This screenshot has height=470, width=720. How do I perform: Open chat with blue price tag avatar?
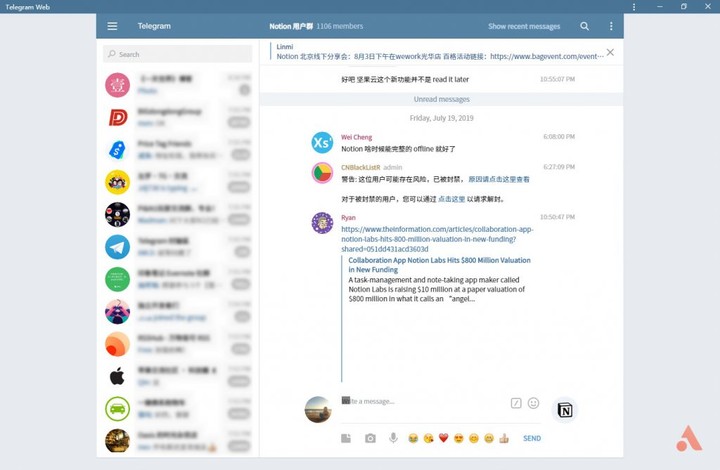pyautogui.click(x=118, y=150)
